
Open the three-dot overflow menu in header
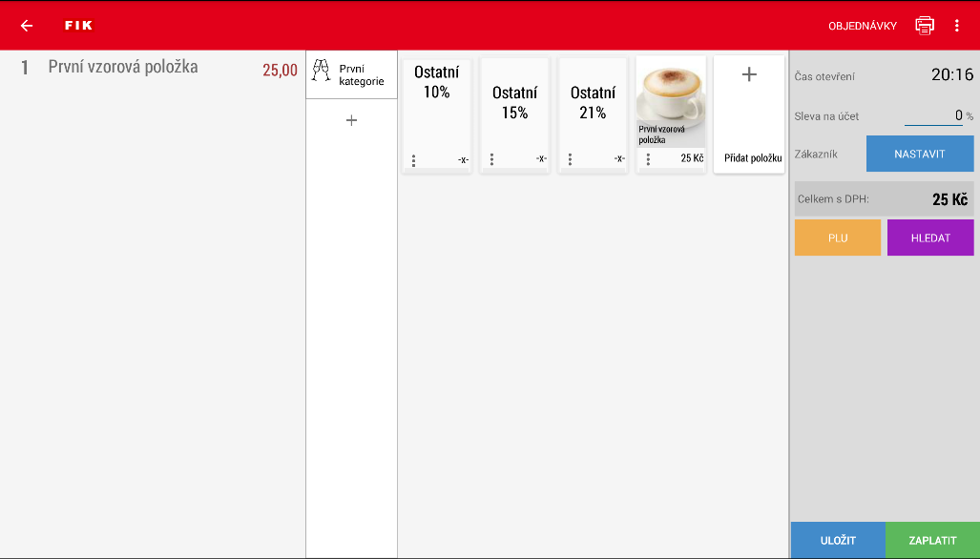(x=957, y=26)
